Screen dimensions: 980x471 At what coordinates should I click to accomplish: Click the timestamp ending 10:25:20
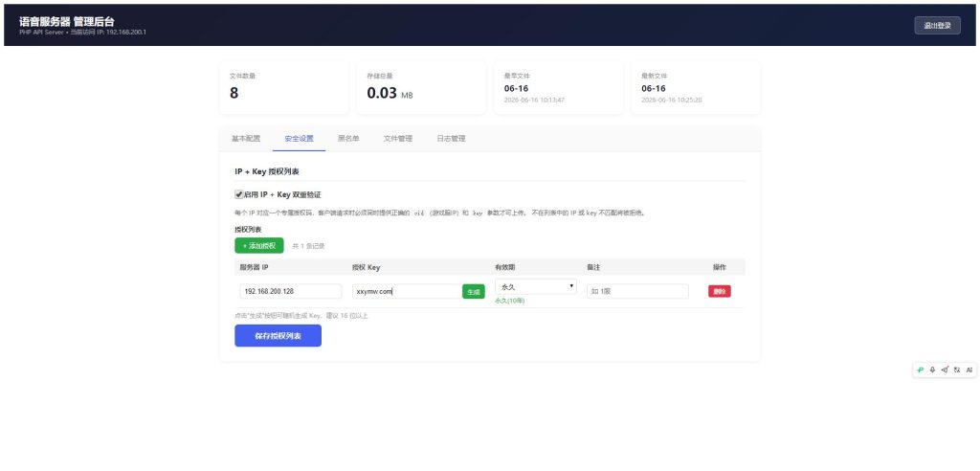[672, 101]
